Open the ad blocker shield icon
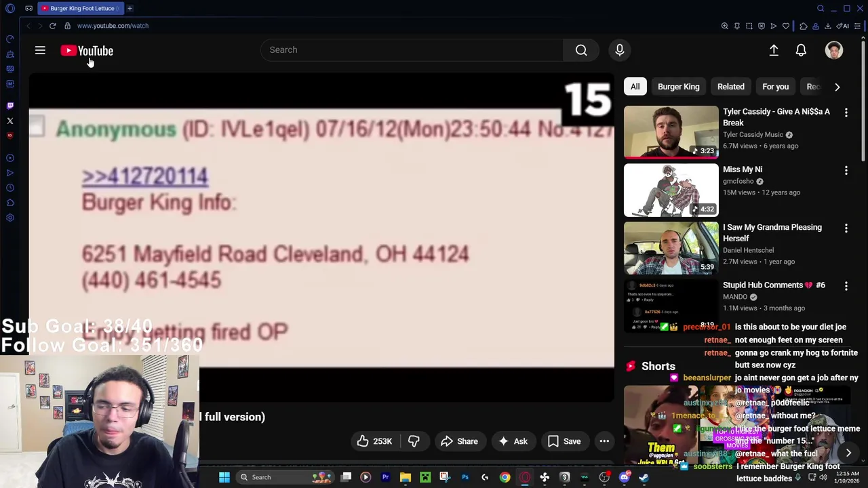 coord(762,26)
